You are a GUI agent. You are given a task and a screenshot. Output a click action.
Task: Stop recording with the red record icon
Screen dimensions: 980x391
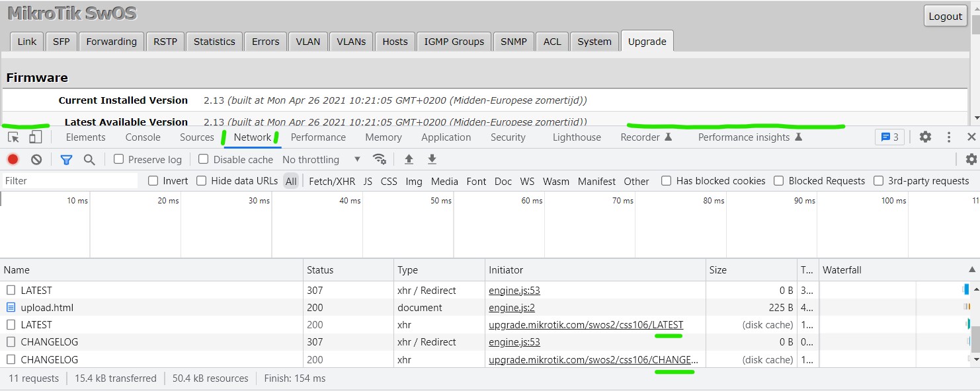(x=13, y=159)
